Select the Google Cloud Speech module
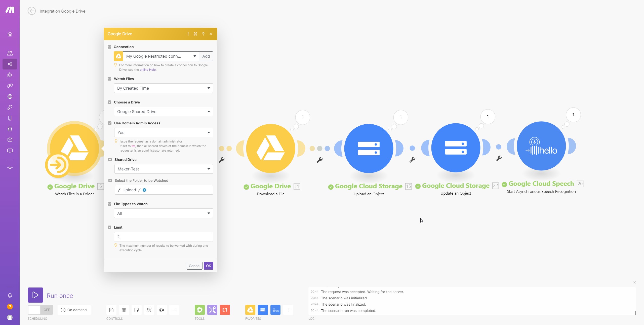The image size is (644, 325). [x=541, y=146]
